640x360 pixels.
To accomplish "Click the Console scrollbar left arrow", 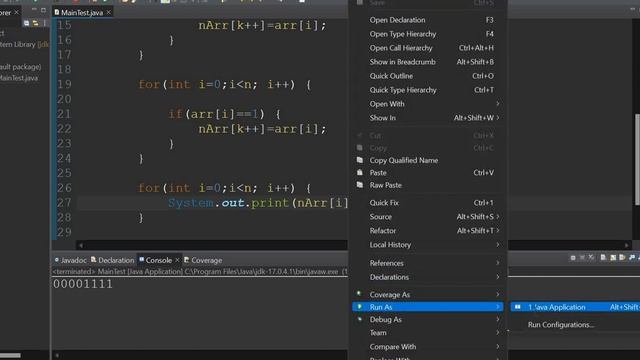I will pyautogui.click(x=57, y=356).
